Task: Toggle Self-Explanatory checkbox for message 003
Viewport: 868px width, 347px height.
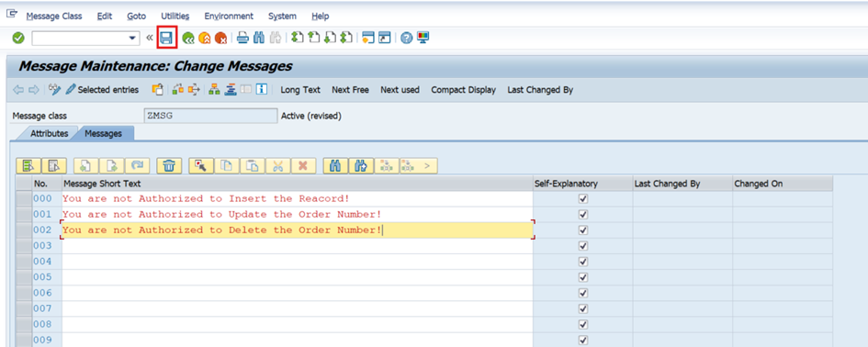Action: (582, 246)
